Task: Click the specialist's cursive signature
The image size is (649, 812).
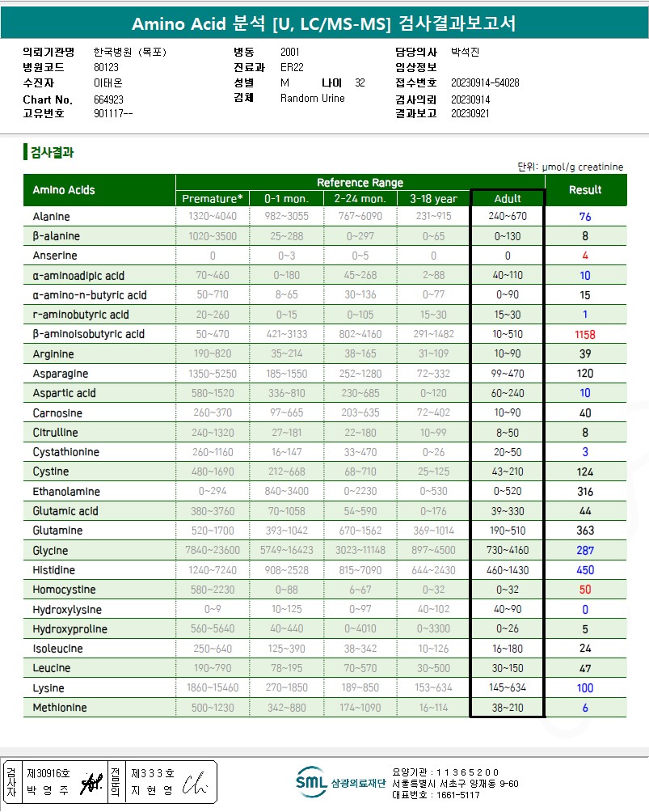Action: tap(195, 783)
